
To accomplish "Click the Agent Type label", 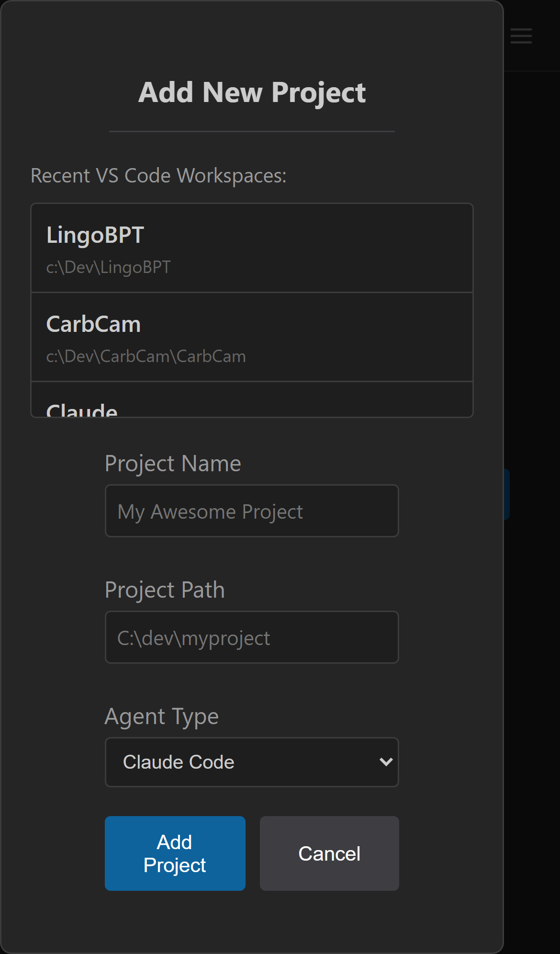I will [162, 716].
